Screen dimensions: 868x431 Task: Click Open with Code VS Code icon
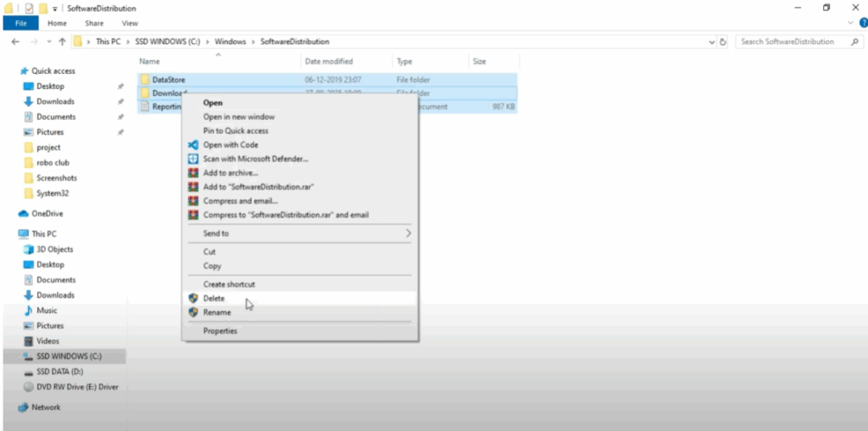[193, 144]
